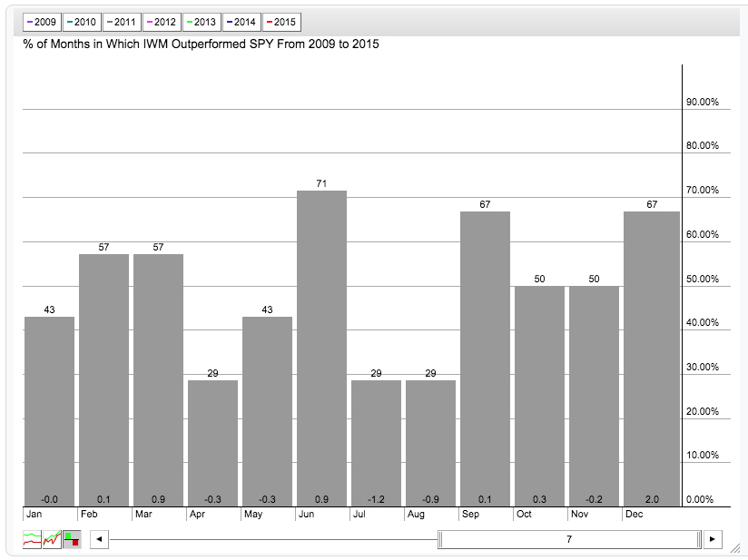Screen dimensions: 748x560
Task: Click the 2.0 value inside December bar
Action: pyautogui.click(x=652, y=499)
